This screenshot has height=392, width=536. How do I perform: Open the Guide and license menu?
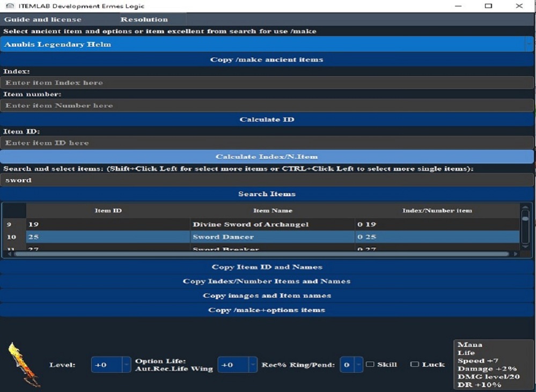43,19
